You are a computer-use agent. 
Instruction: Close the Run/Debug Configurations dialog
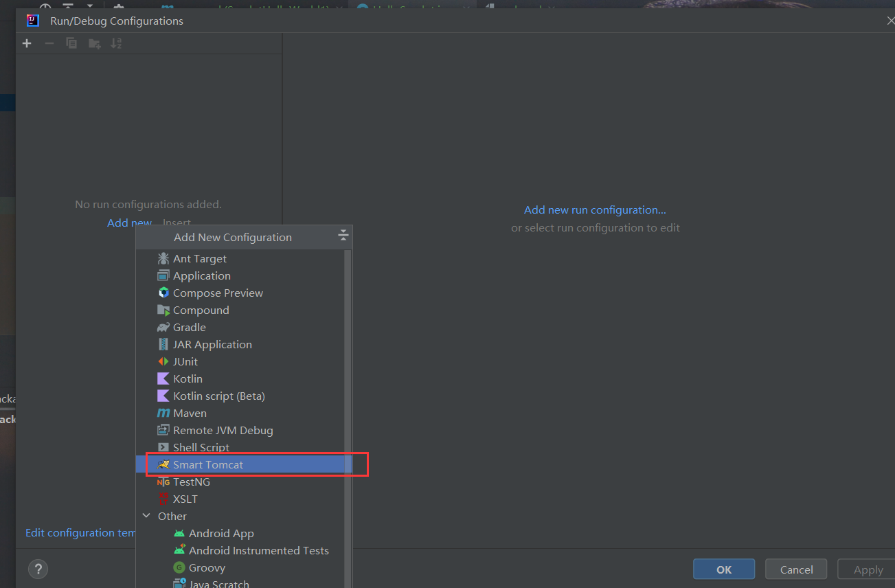pyautogui.click(x=890, y=21)
